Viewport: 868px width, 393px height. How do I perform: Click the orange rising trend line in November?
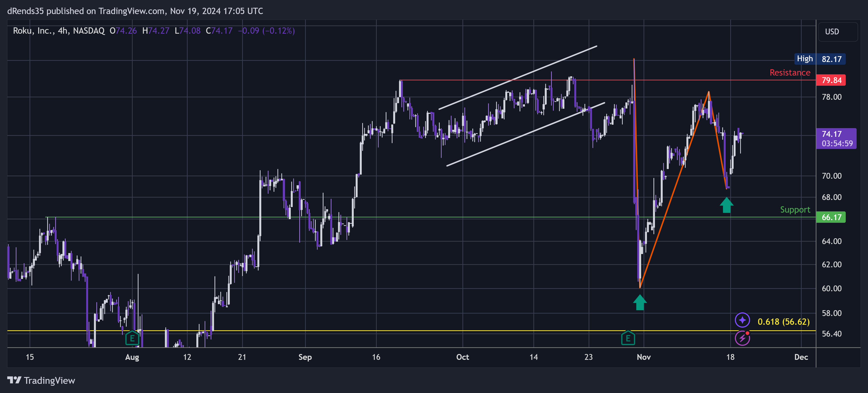(x=674, y=190)
